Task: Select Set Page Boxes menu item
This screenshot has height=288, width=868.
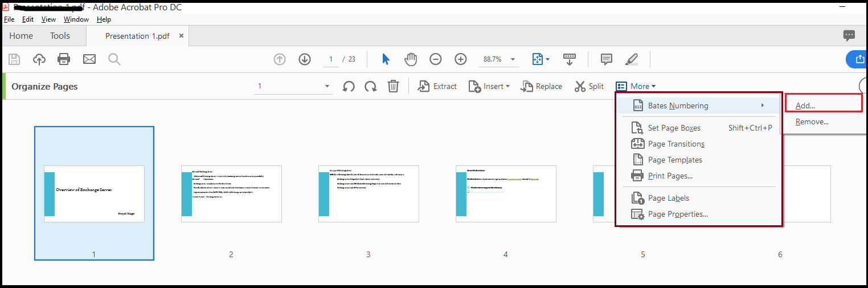Action: (x=699, y=128)
